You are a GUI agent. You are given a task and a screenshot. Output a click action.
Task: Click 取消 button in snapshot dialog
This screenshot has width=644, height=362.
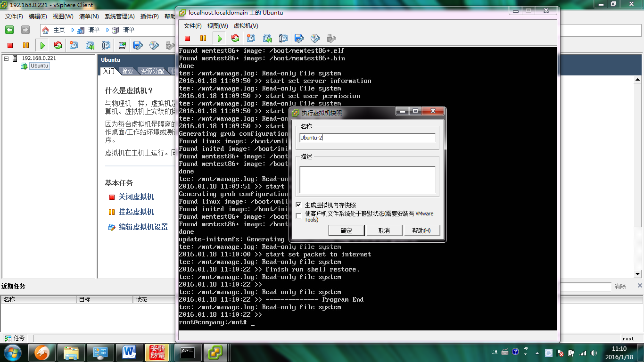click(384, 230)
